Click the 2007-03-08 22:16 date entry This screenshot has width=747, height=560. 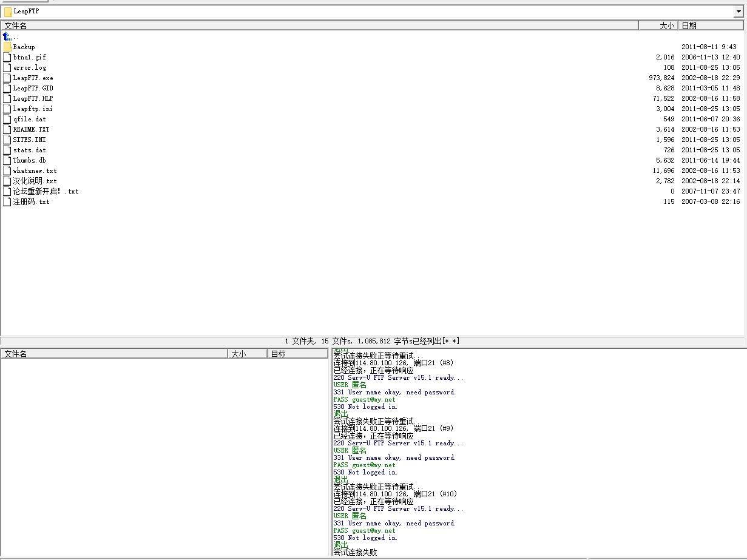(x=711, y=201)
